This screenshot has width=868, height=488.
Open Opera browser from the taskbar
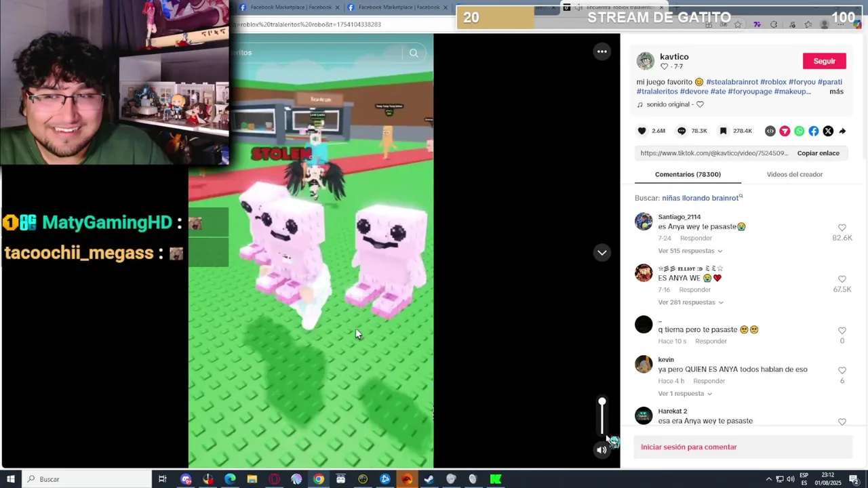pyautogui.click(x=274, y=479)
